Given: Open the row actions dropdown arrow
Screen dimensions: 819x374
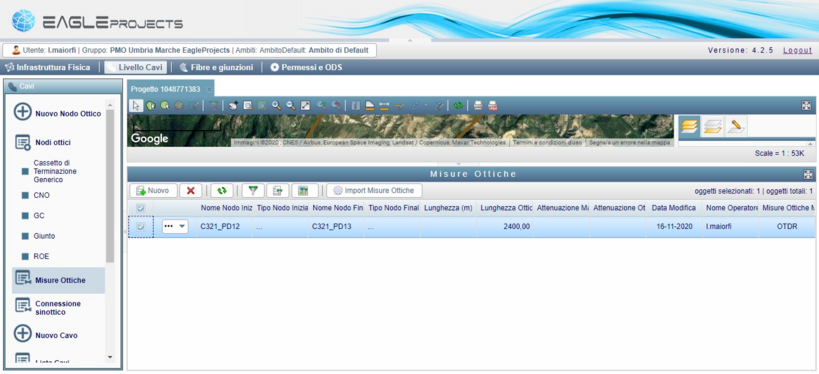Looking at the screenshot, I should click(x=182, y=227).
